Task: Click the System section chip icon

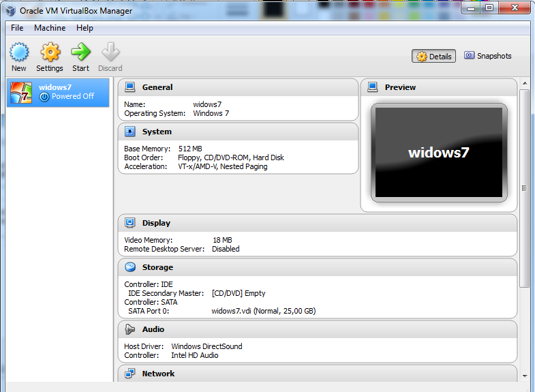Action: (130, 132)
